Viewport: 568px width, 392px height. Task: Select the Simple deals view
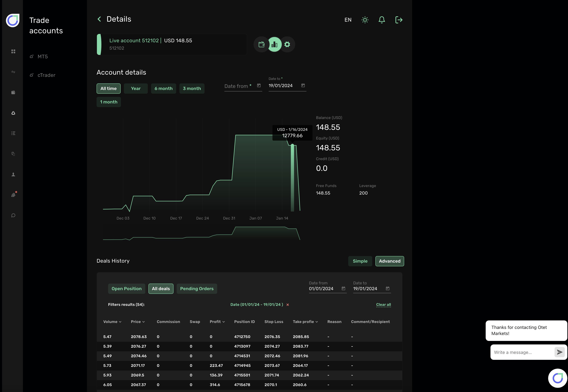360,261
